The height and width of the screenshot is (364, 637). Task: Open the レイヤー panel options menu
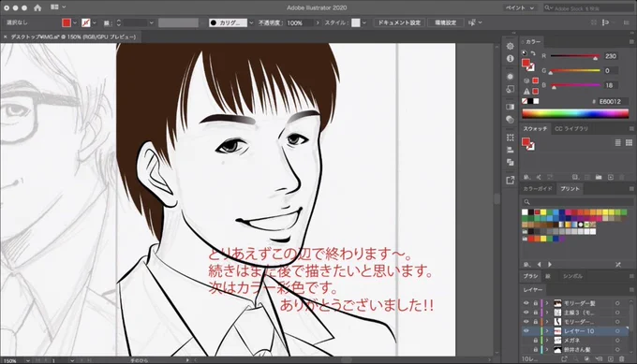631,290
